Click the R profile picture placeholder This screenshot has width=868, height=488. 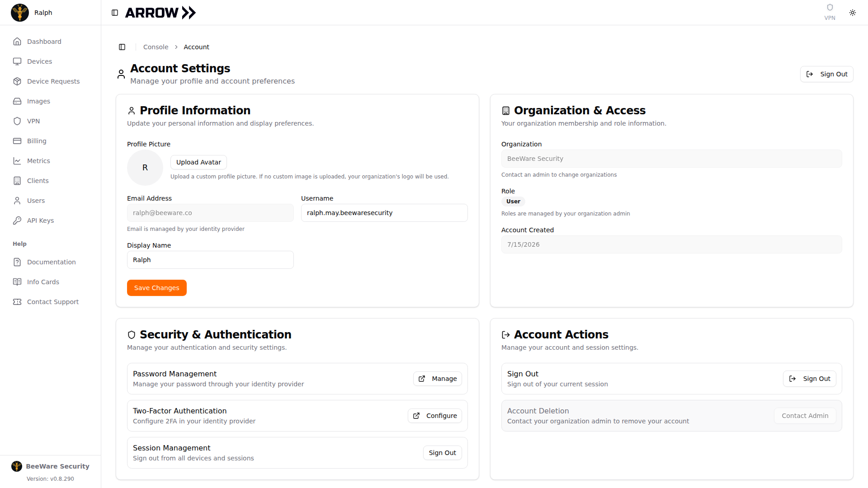pyautogui.click(x=145, y=168)
